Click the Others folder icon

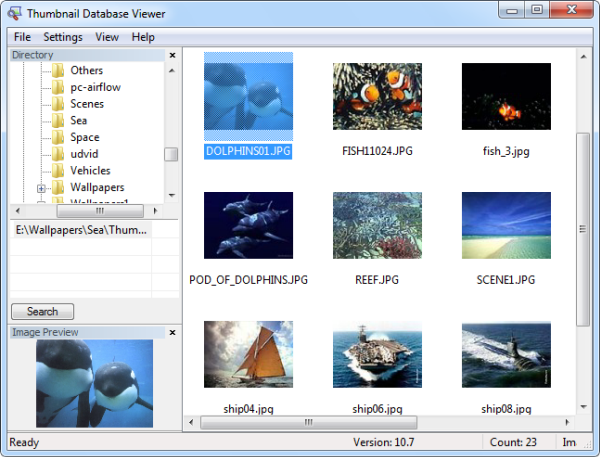[x=58, y=71]
